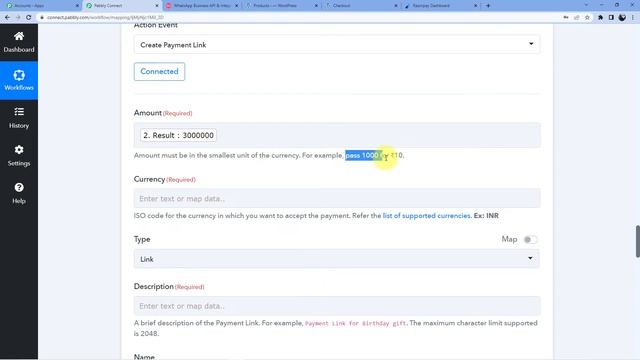Open the browser extensions puzzle icon
Viewport: 640px width, 360px height.
[600, 18]
